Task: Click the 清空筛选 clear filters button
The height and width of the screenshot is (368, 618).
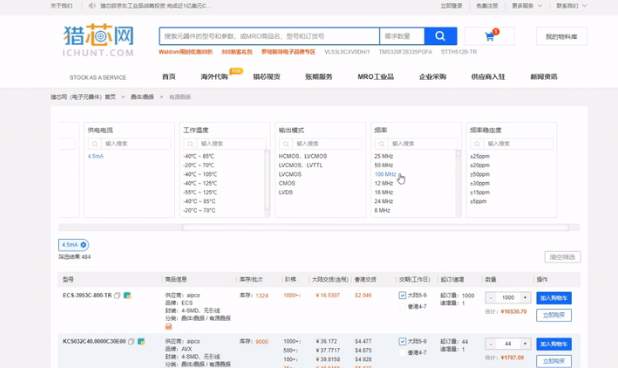Action: [x=562, y=257]
